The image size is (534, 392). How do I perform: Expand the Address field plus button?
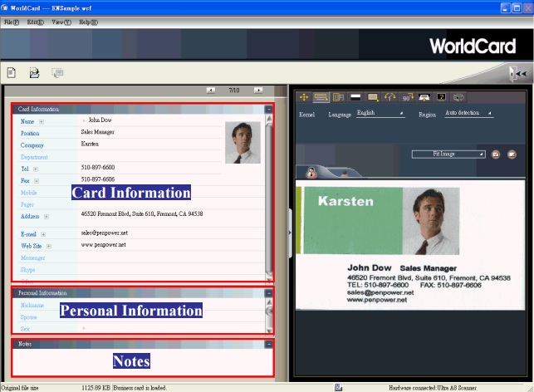point(47,217)
